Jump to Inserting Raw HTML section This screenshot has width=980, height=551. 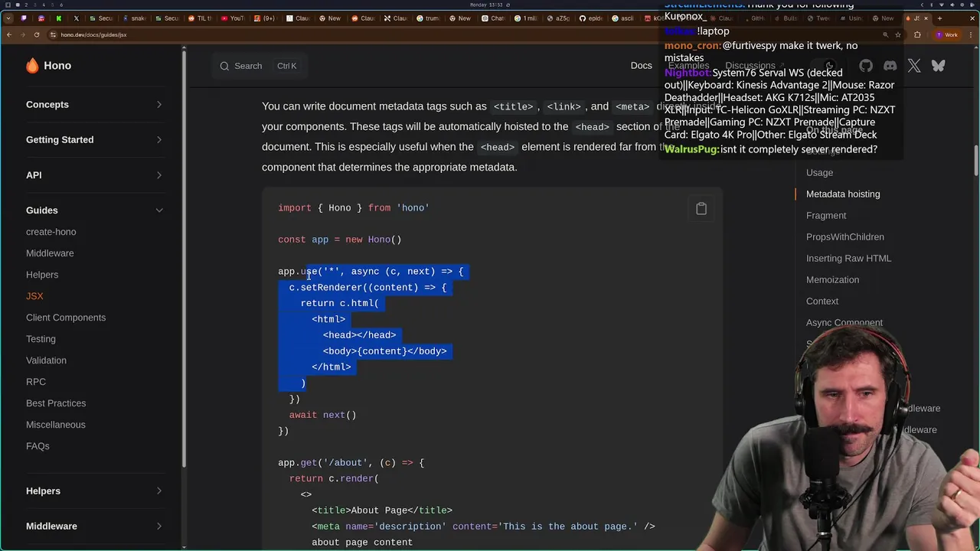[x=848, y=259]
